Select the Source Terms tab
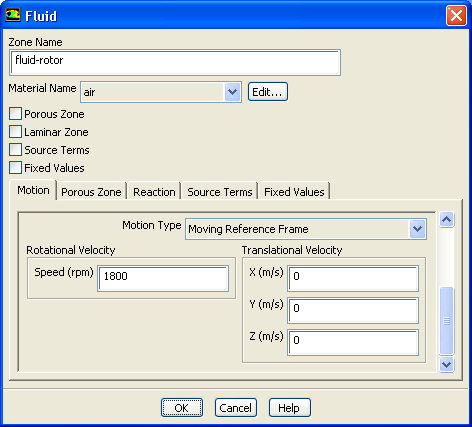This screenshot has width=472, height=427. (220, 192)
